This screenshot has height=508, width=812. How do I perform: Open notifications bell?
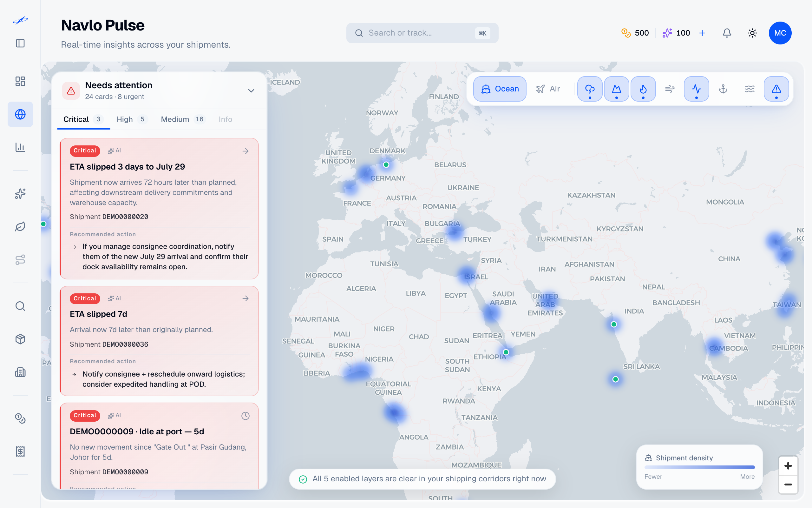coord(727,33)
